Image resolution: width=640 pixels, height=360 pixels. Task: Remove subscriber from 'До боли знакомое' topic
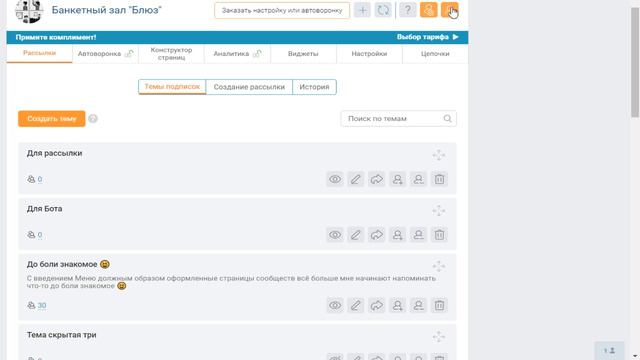[x=418, y=305]
